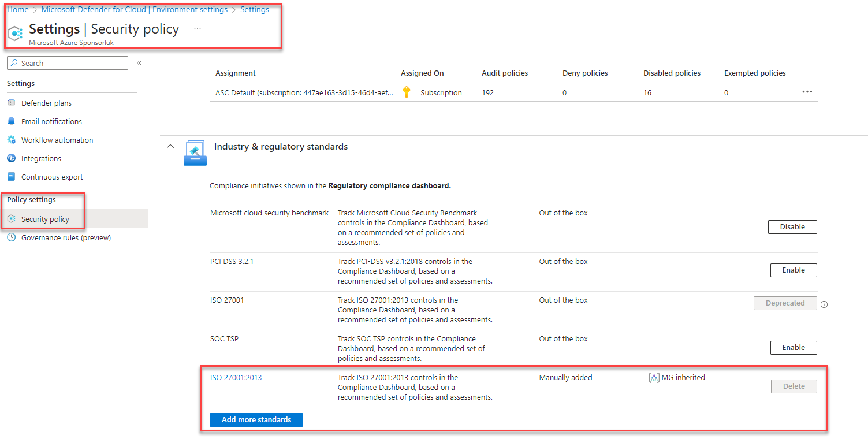This screenshot has height=439, width=868.
Task: Click the Defender plans icon in sidebar
Action: tap(11, 103)
